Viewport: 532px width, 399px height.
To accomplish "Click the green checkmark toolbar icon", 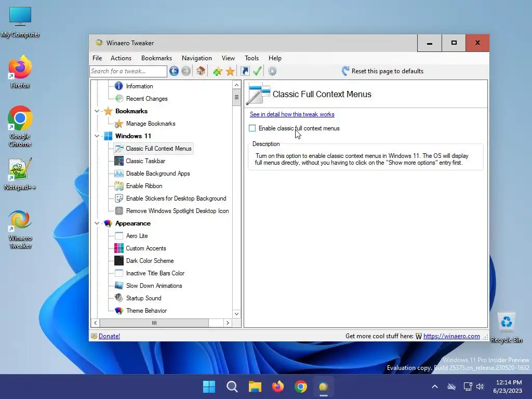I will tap(257, 71).
